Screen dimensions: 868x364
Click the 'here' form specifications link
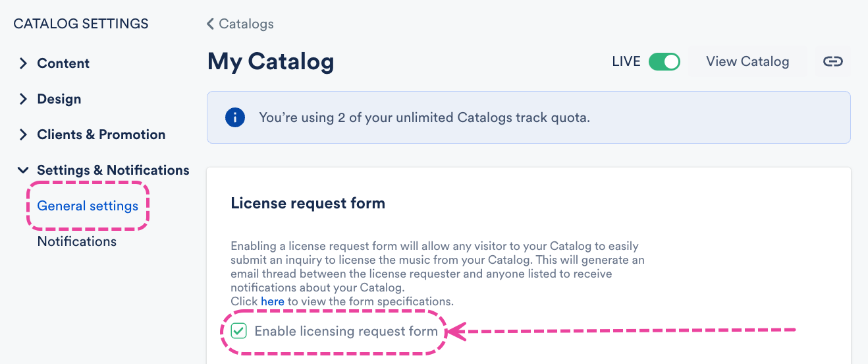click(273, 301)
